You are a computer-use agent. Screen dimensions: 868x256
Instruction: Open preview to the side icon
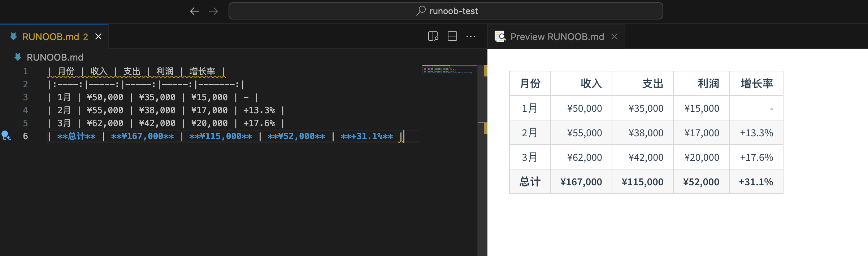tap(433, 36)
